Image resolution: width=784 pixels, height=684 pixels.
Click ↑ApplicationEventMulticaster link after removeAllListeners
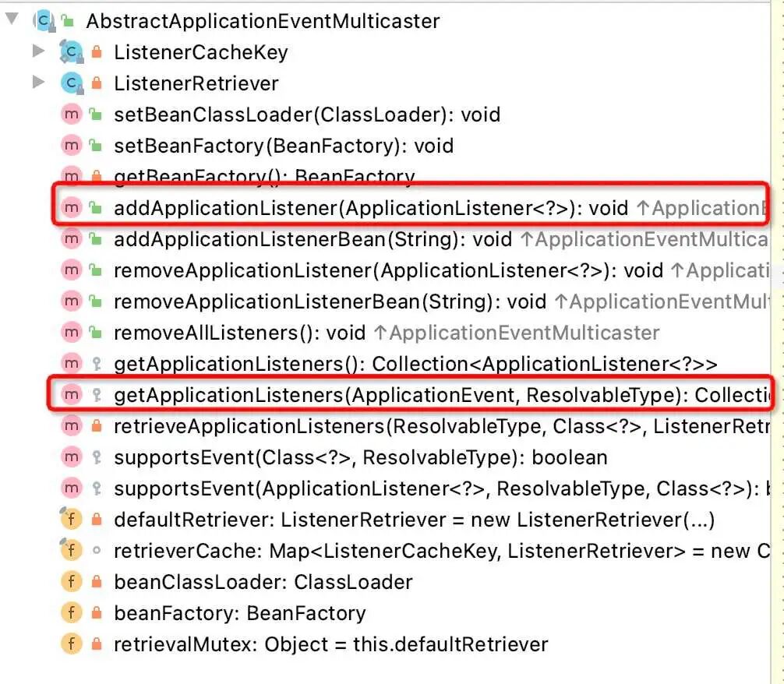click(x=517, y=333)
